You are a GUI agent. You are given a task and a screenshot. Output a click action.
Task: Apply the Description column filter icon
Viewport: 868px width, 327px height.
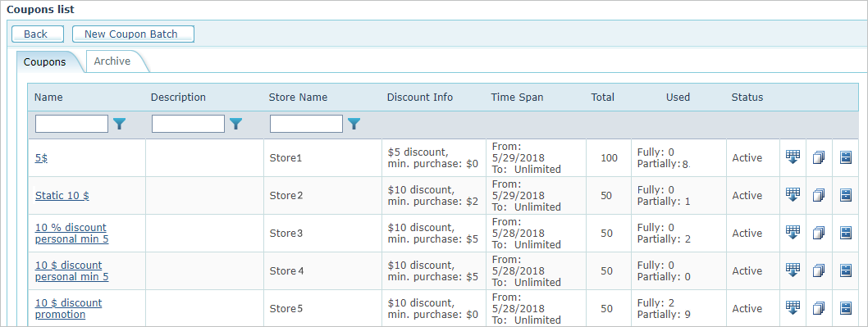(x=235, y=124)
